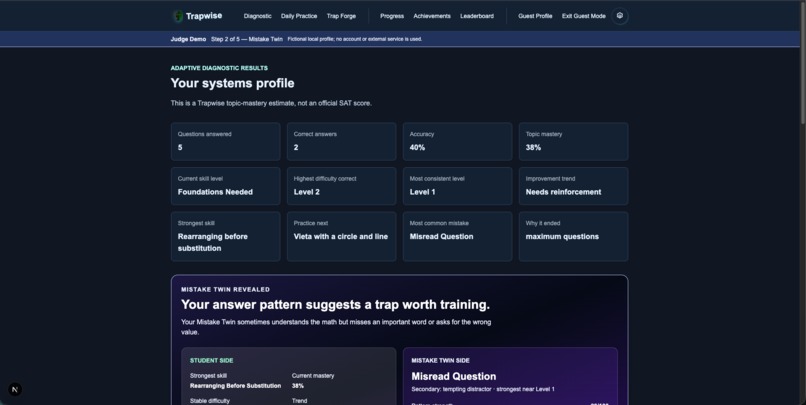Click the 'Needs reinforcement' trend value
The width and height of the screenshot is (806, 405).
pyautogui.click(x=563, y=192)
